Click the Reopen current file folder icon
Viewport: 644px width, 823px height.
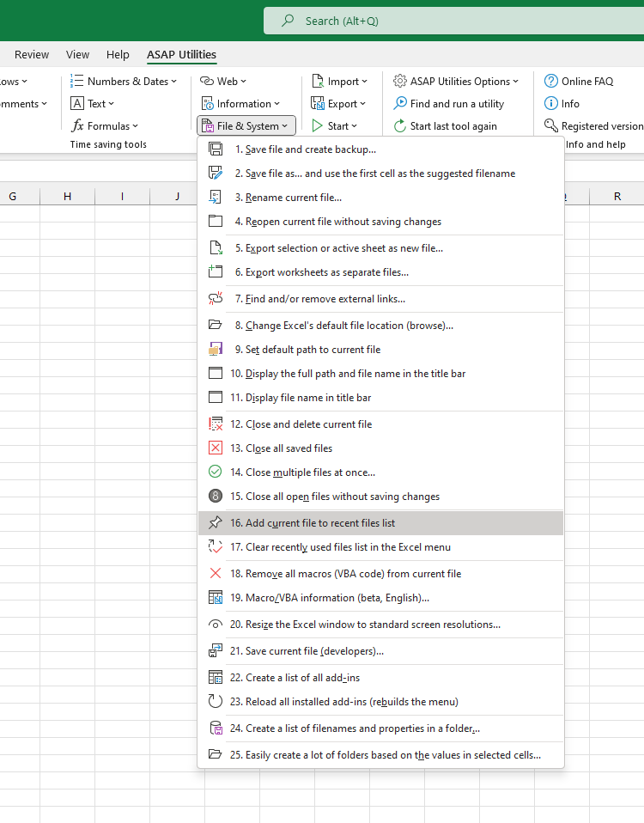coord(215,222)
